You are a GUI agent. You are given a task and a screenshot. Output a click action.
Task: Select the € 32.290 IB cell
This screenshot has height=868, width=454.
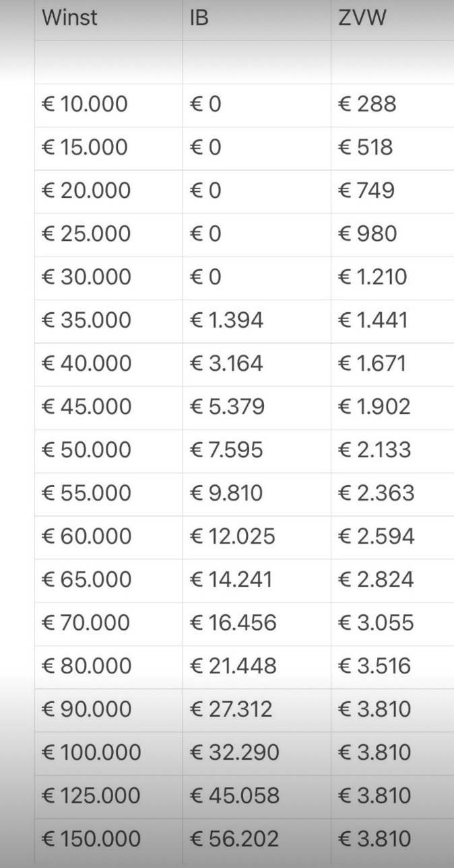[x=257, y=753]
